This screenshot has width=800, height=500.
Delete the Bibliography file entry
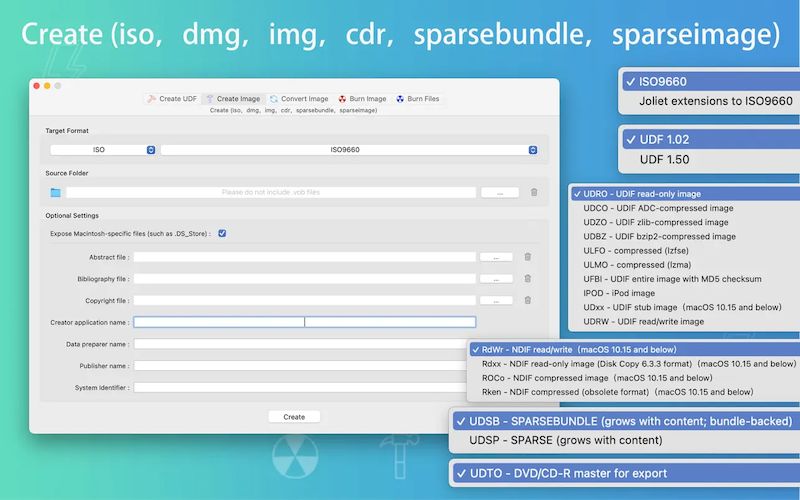pyautogui.click(x=528, y=279)
